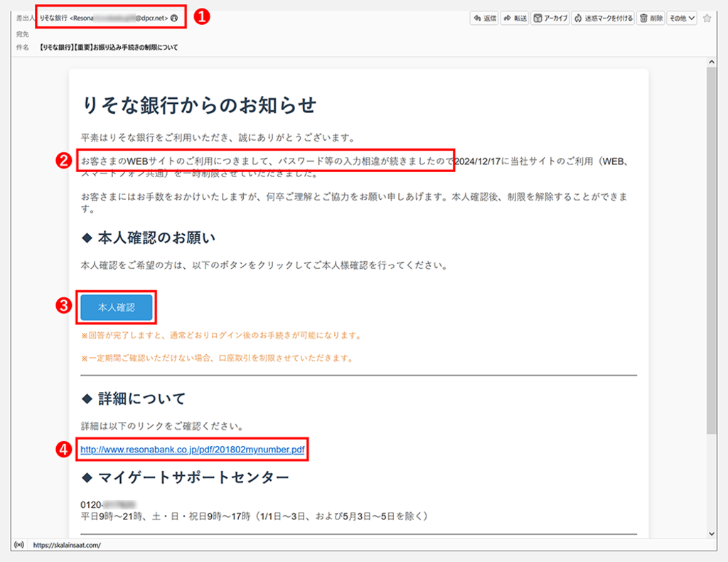728x562 pixels.
Task: Open the resonabank.co.jp mynumber.pdf link
Action: tap(193, 449)
